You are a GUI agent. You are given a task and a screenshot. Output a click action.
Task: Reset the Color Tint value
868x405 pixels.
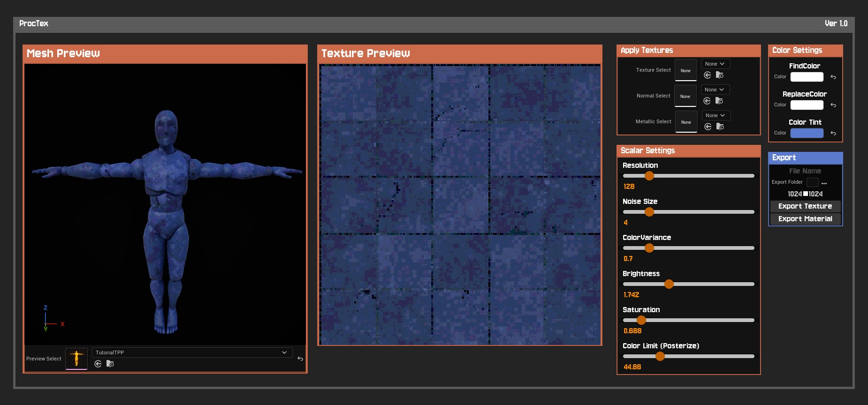[833, 133]
